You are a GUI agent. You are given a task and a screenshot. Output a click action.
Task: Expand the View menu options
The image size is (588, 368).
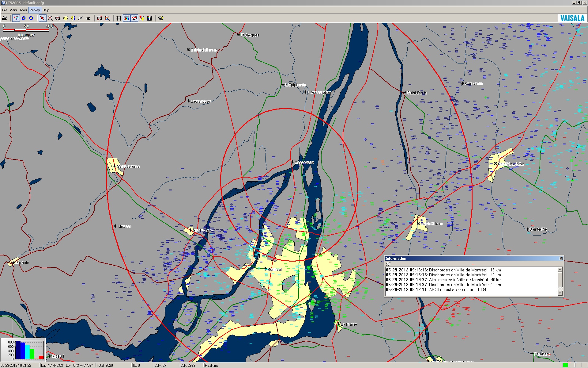(12, 10)
